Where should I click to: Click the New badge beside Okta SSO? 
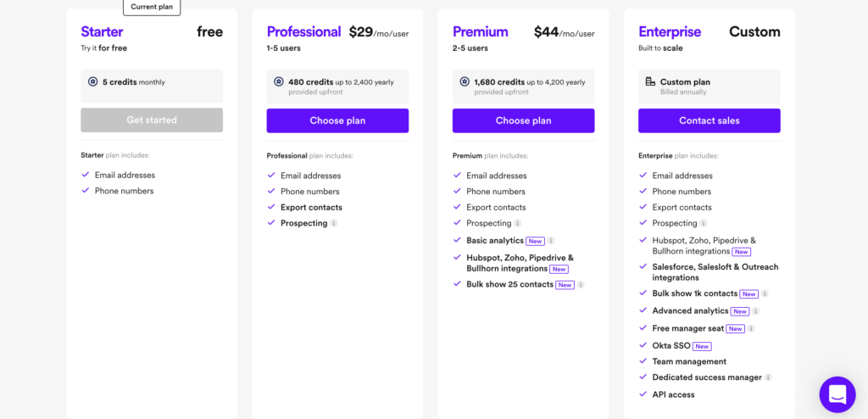tap(702, 346)
